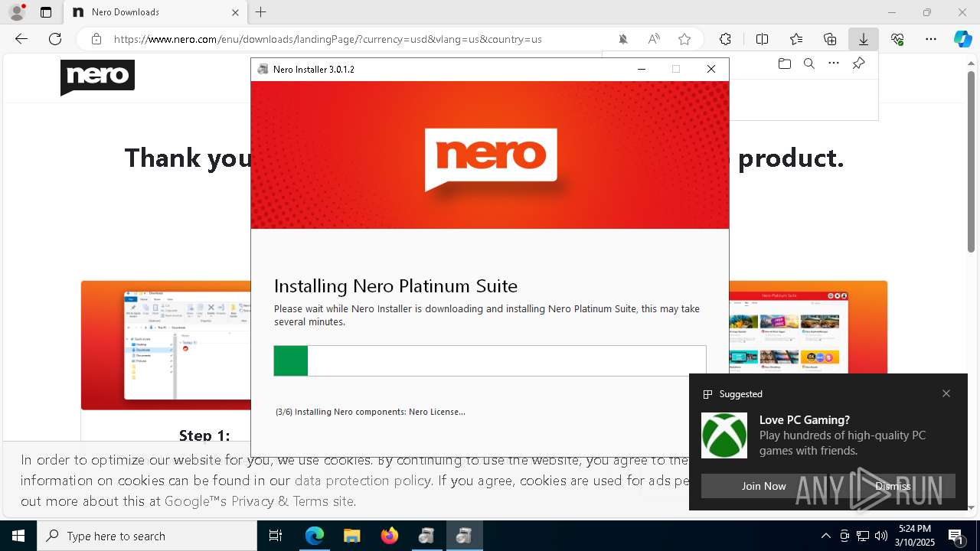Click the Nero logo on the webpage
Image resolution: width=980 pixels, height=551 pixels.
[97, 77]
